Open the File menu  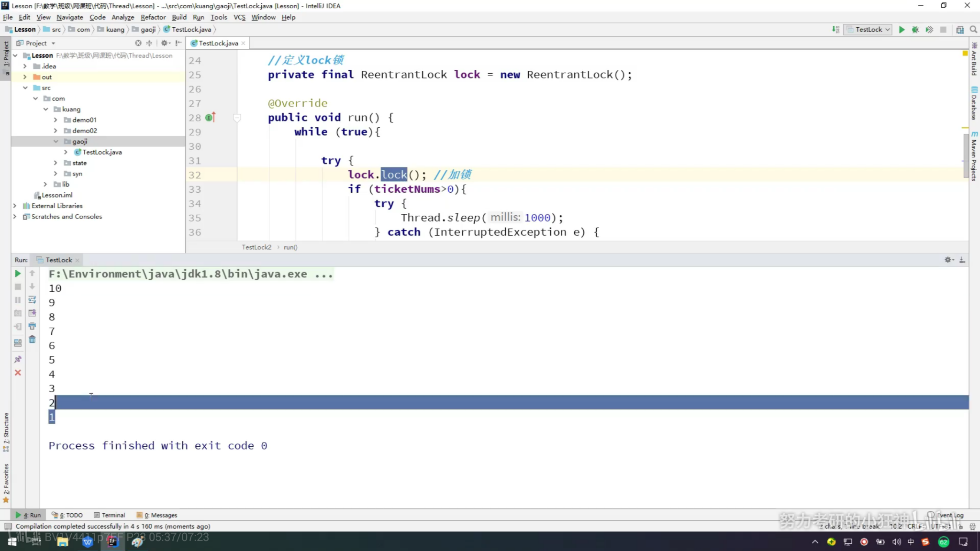click(x=8, y=17)
